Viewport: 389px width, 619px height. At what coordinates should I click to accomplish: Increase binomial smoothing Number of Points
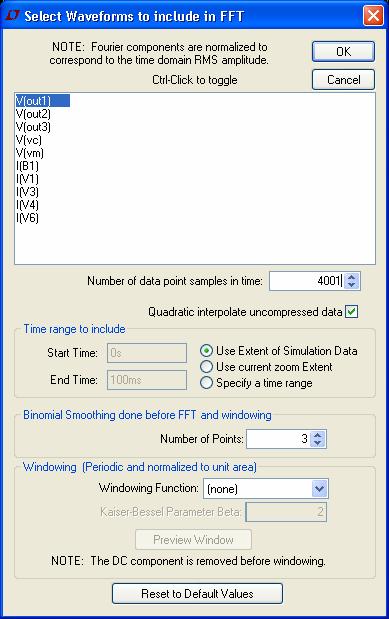pos(318,435)
